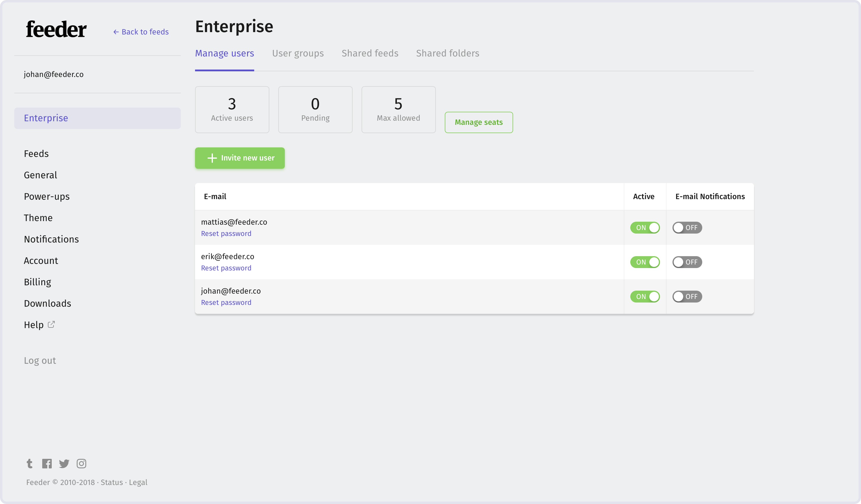Open the Shared feeds tab
The width and height of the screenshot is (861, 504).
[370, 53]
